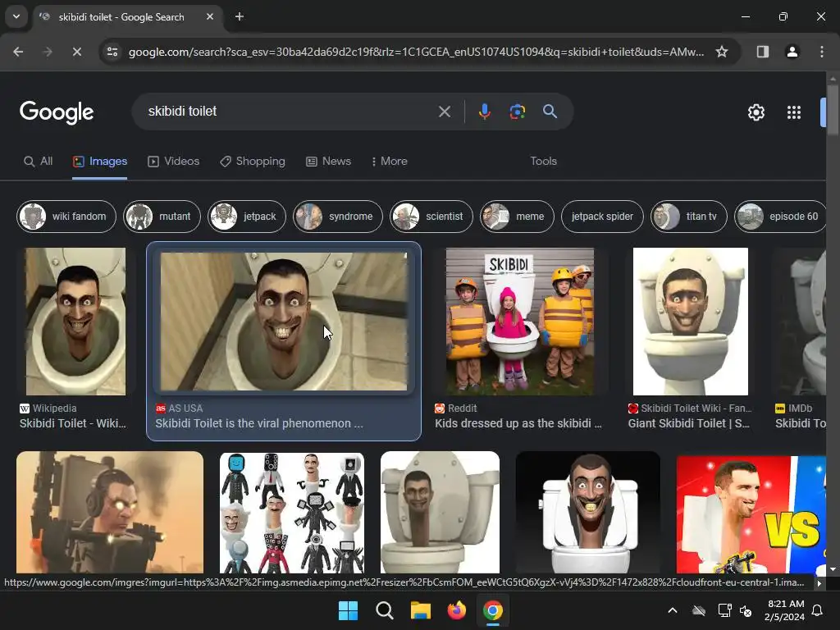Go forward in browser history
The width and height of the screenshot is (840, 630).
47,52
